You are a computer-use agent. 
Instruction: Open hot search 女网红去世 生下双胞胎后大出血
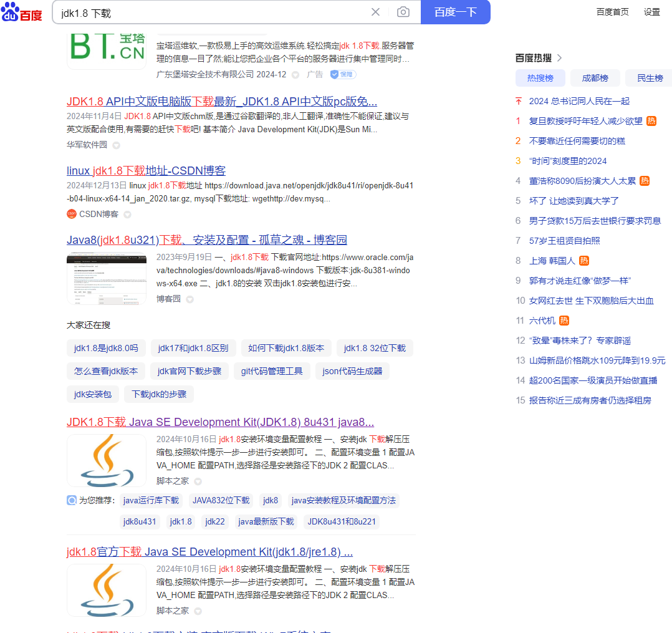coord(592,301)
